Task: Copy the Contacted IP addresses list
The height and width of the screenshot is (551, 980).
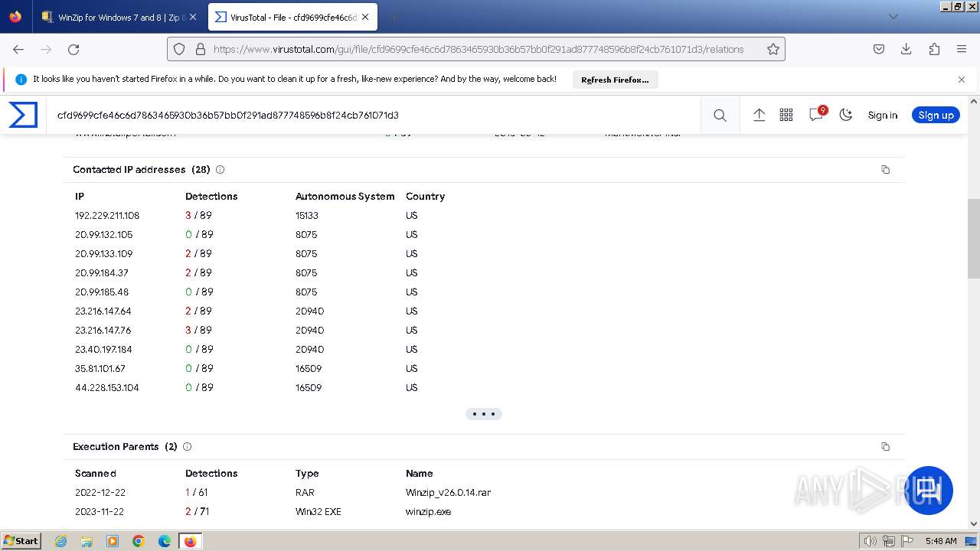Action: pos(886,170)
